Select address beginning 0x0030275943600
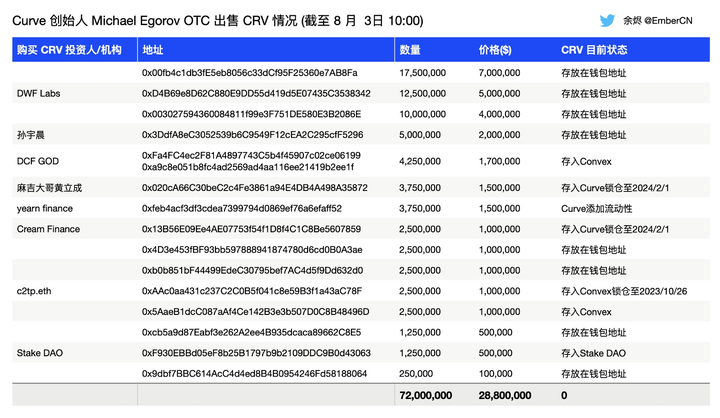Viewport: 720px width, 418px height. point(252,114)
